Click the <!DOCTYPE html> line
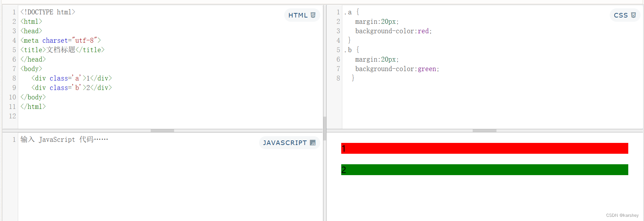 click(48, 12)
